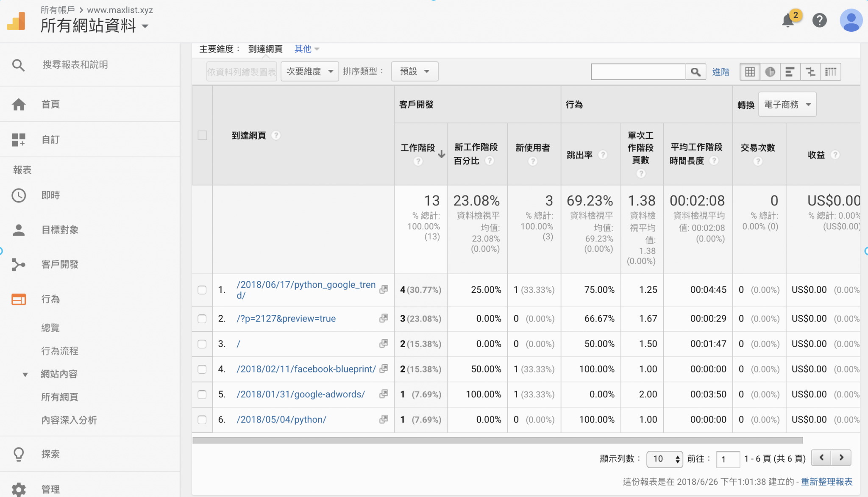Click the 重新整理報表 refresh link

[826, 482]
